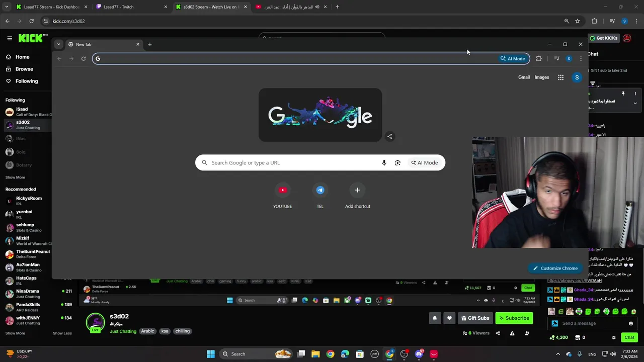
Task: Expand Show More under Following list
Action: point(15,177)
